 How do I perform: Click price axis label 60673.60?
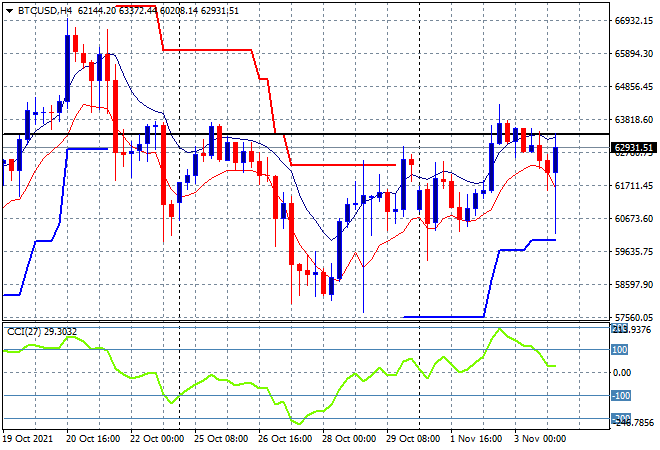pos(633,218)
